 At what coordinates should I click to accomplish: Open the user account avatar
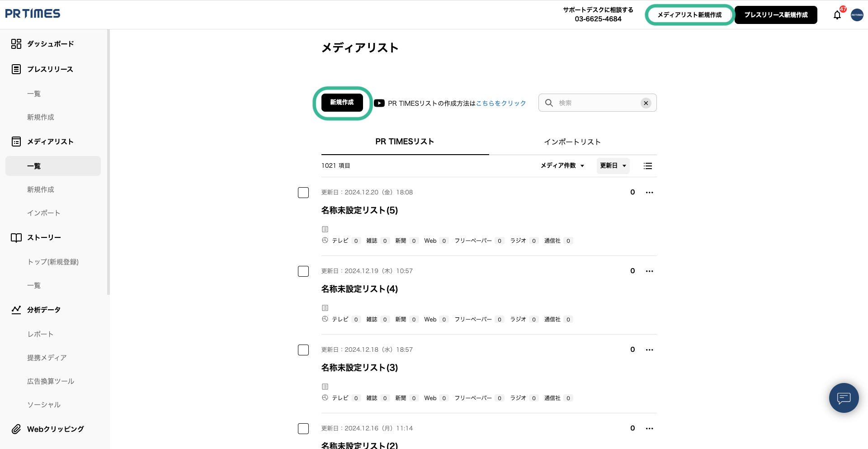tap(857, 15)
